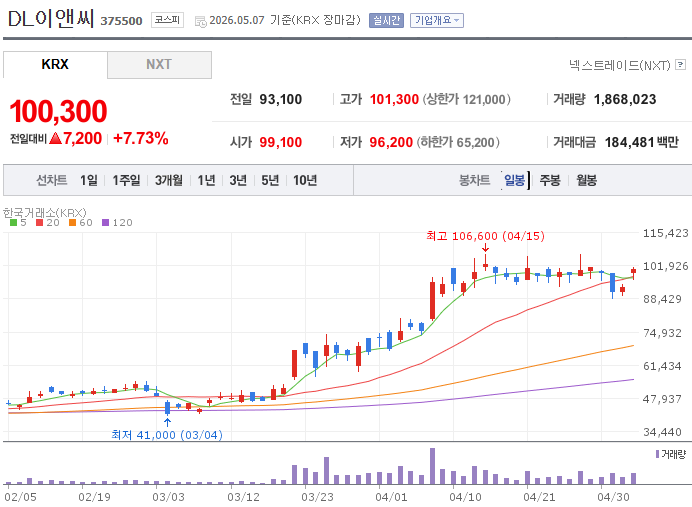
Task: Click the red 20-day moving average swatch
Action: tap(40, 223)
